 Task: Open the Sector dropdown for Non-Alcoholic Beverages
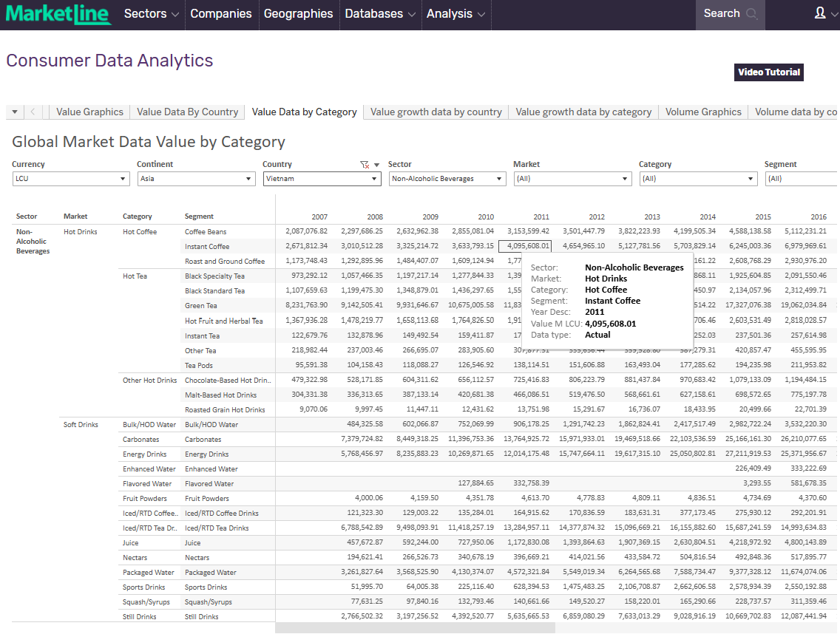point(447,179)
